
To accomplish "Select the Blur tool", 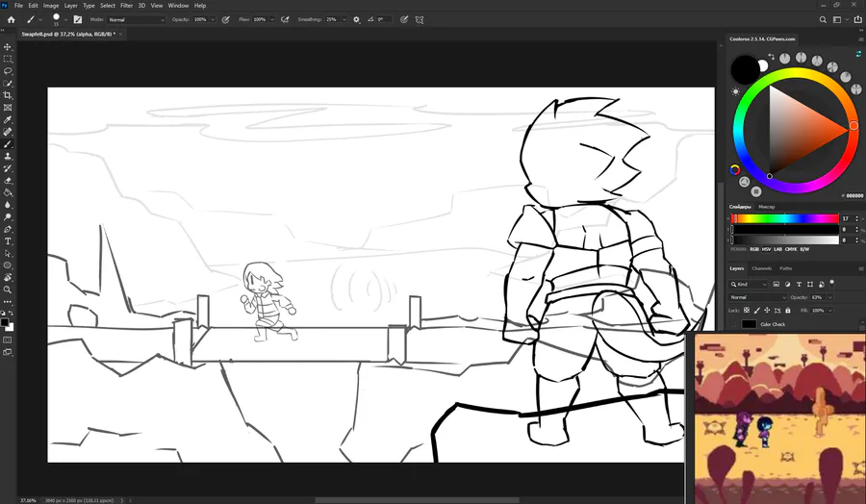I will pos(8,205).
